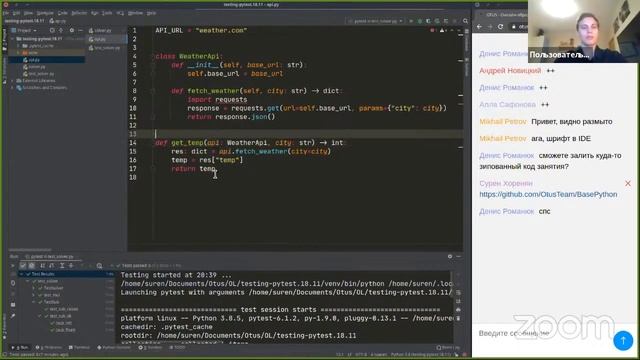Select api.py in the project tree
The width and height of the screenshot is (640, 360).
click(x=34, y=60)
